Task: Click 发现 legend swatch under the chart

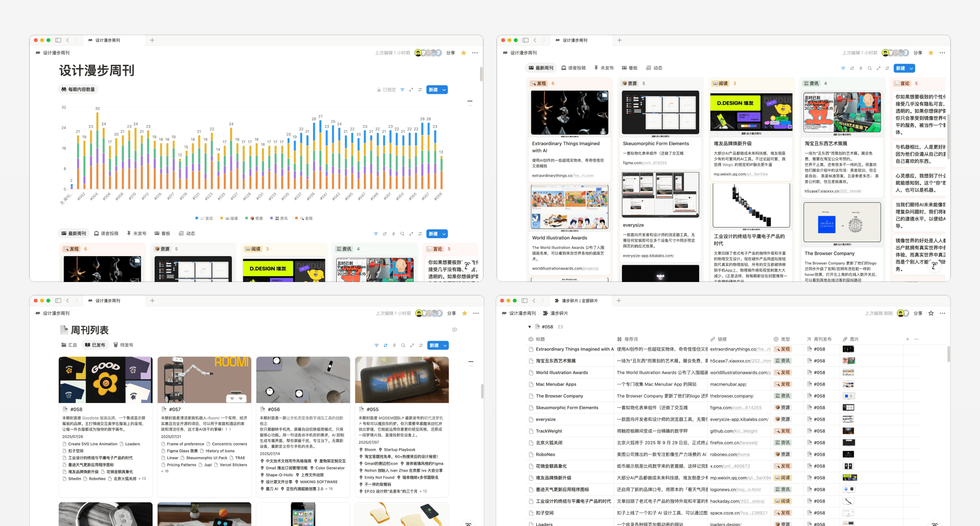Action: pyautogui.click(x=296, y=219)
